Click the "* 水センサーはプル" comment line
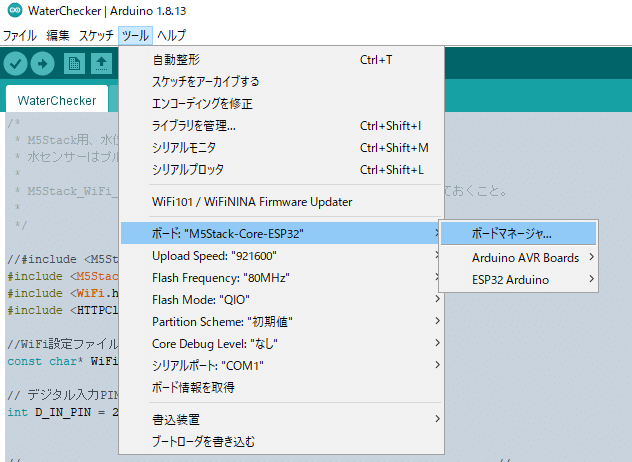632x462 pixels. pos(67,157)
